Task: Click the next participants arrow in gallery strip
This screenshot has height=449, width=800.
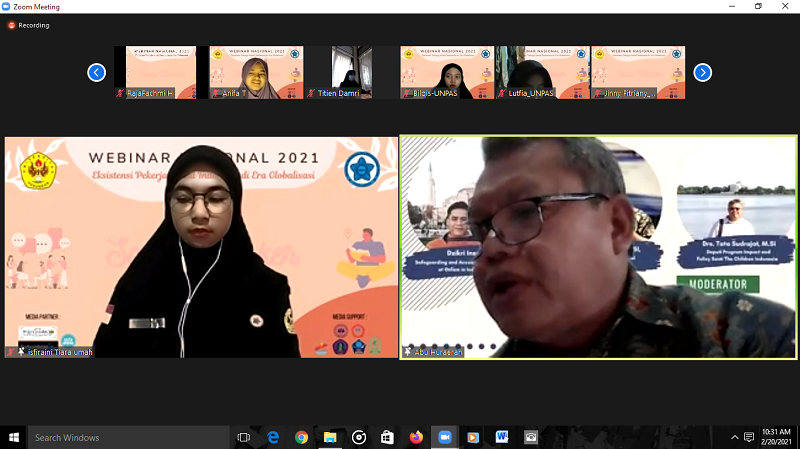Action: (703, 72)
